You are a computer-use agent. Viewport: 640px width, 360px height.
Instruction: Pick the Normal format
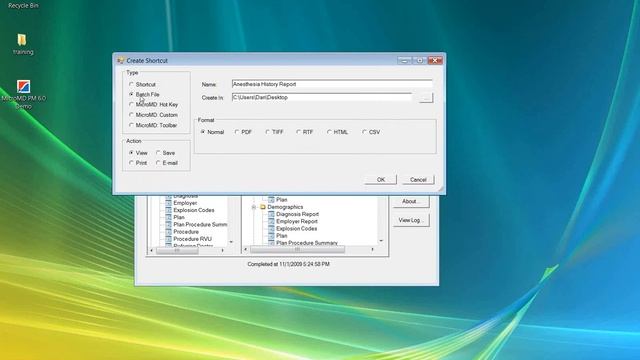coord(212,132)
